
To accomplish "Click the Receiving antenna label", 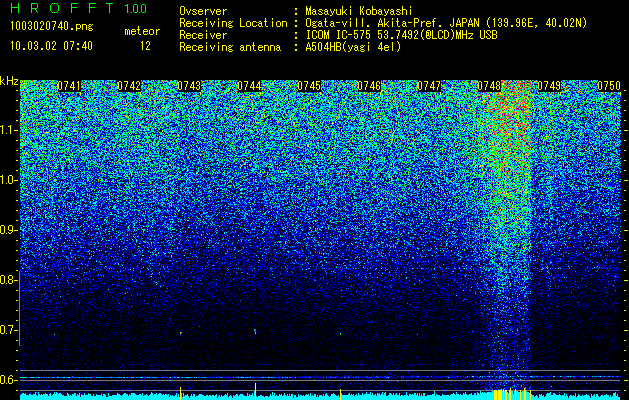I will click(230, 47).
